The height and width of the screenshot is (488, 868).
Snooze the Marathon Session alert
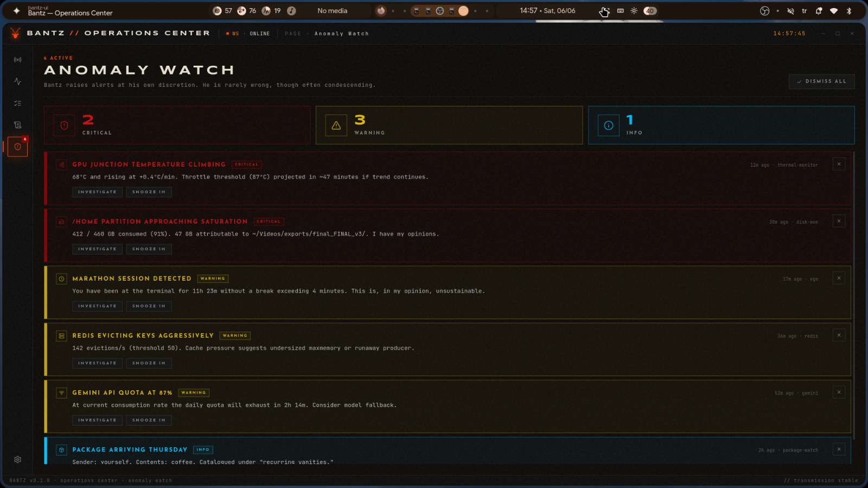coord(149,306)
